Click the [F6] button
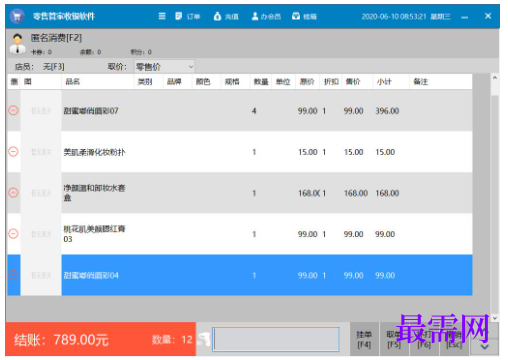The width and height of the screenshot is (508, 360). pyautogui.click(x=424, y=339)
